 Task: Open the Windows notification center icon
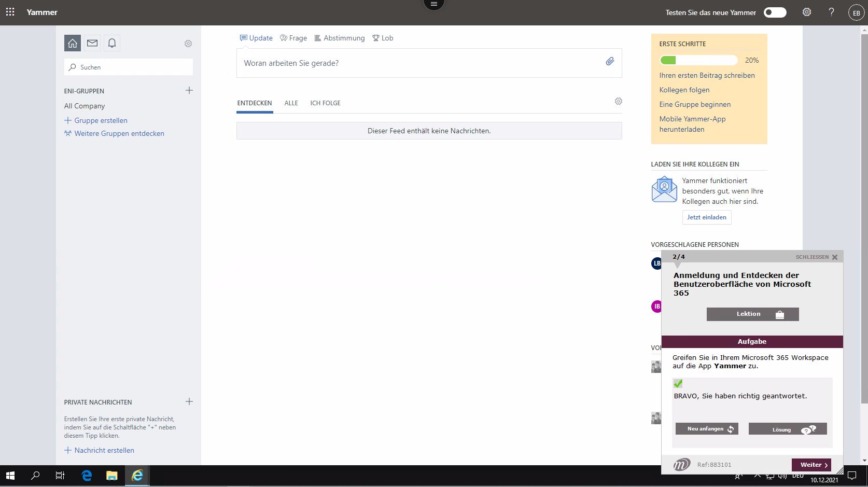(x=851, y=476)
